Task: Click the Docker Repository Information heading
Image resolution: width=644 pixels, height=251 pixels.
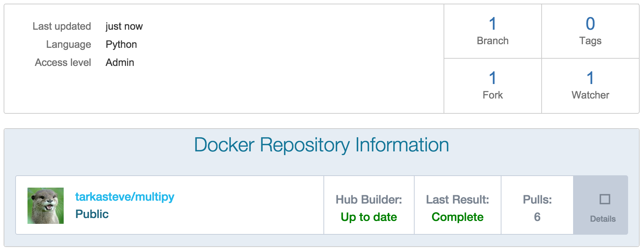Action: tap(321, 145)
